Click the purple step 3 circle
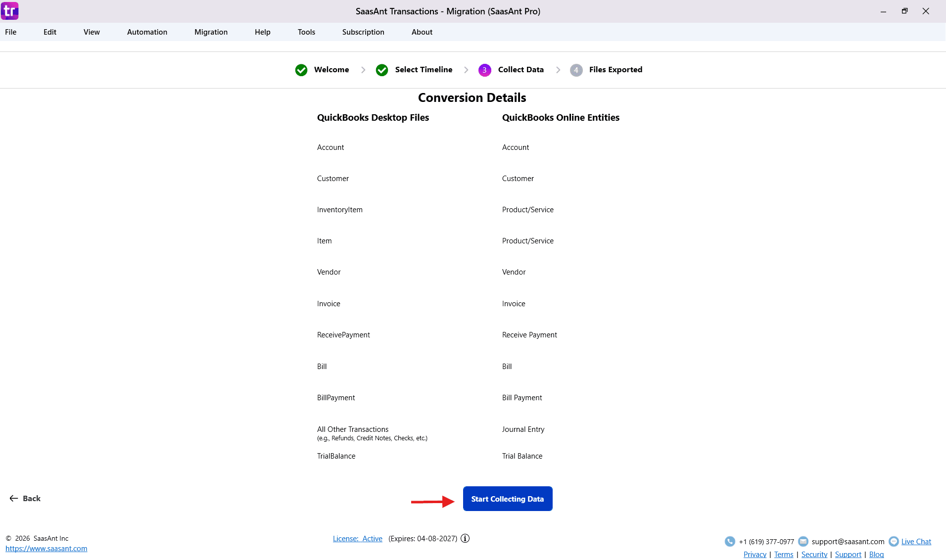 (485, 70)
